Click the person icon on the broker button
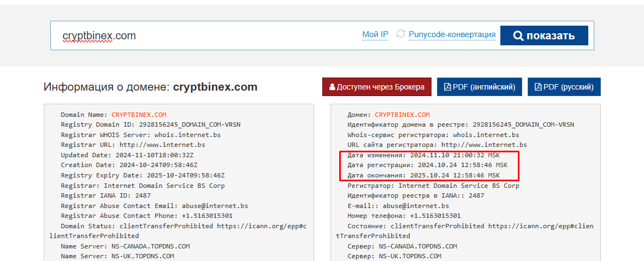 332,87
